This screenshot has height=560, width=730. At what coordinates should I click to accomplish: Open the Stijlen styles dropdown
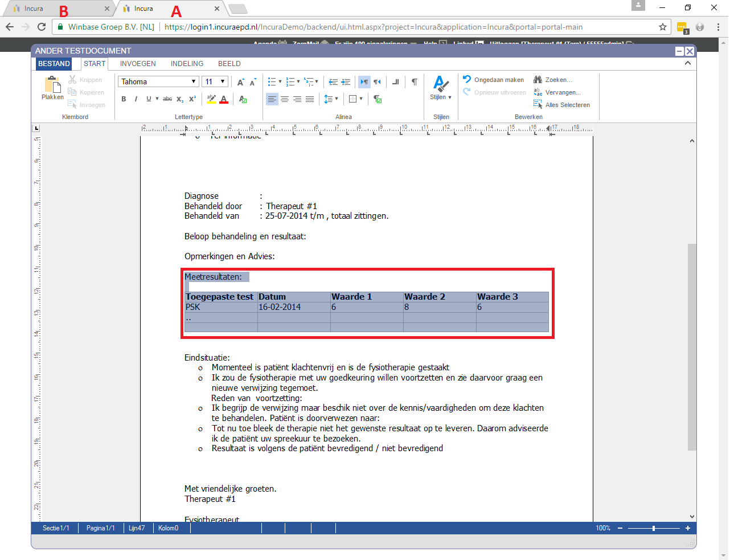point(441,88)
